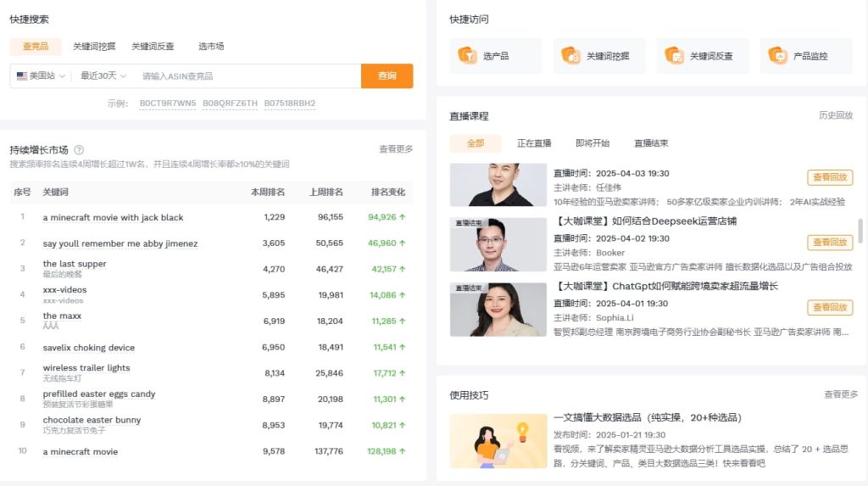The width and height of the screenshot is (868, 486).
Task: Click keyword say youll remember me abby jimenez
Action: (120, 243)
